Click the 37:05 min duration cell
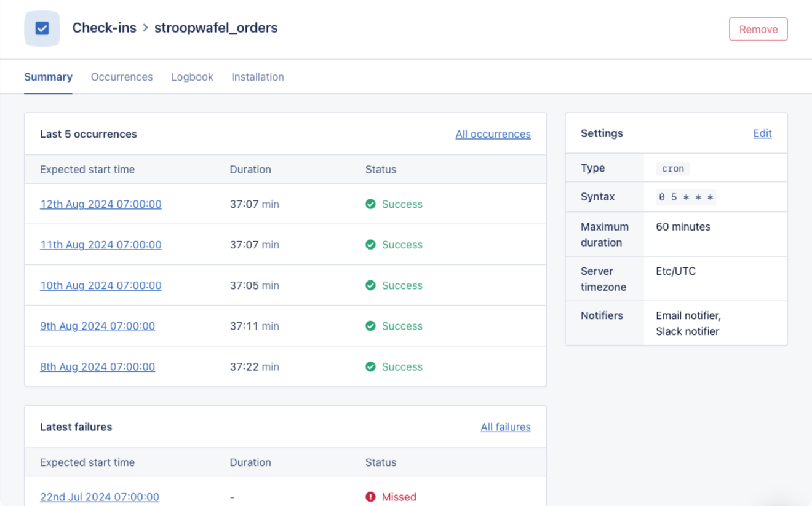Screen dimensions: 812x506 (x=254, y=285)
